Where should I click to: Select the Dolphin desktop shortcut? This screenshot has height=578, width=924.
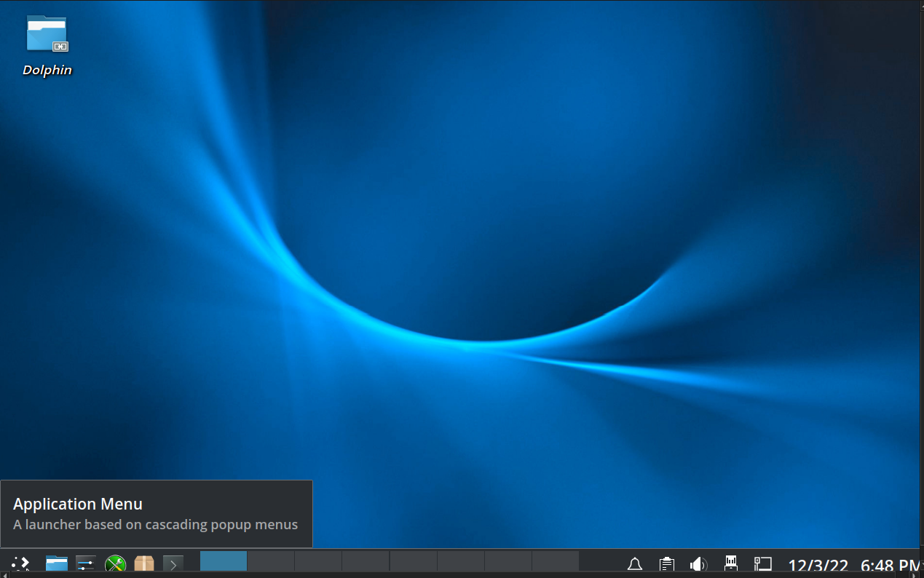[47, 45]
